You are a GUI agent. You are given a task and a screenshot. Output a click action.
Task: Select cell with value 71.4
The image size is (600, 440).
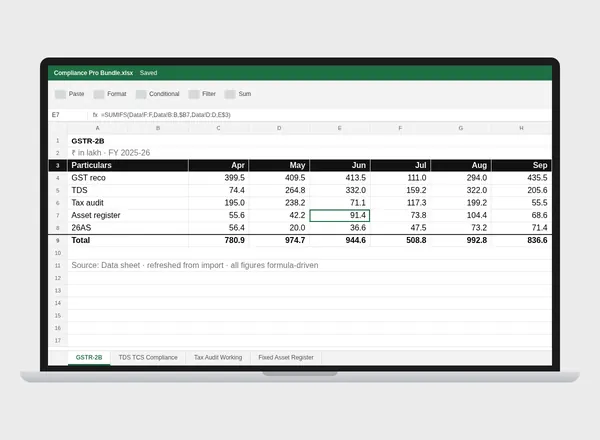coord(521,228)
